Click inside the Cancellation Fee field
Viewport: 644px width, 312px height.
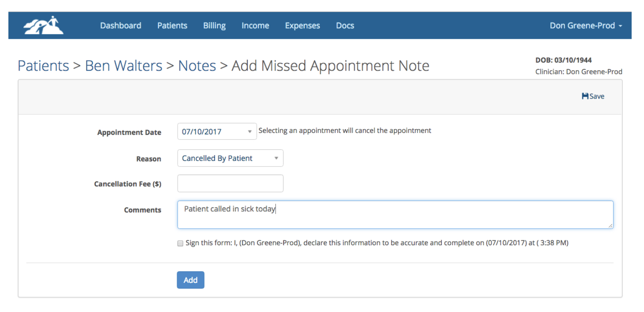click(x=230, y=183)
